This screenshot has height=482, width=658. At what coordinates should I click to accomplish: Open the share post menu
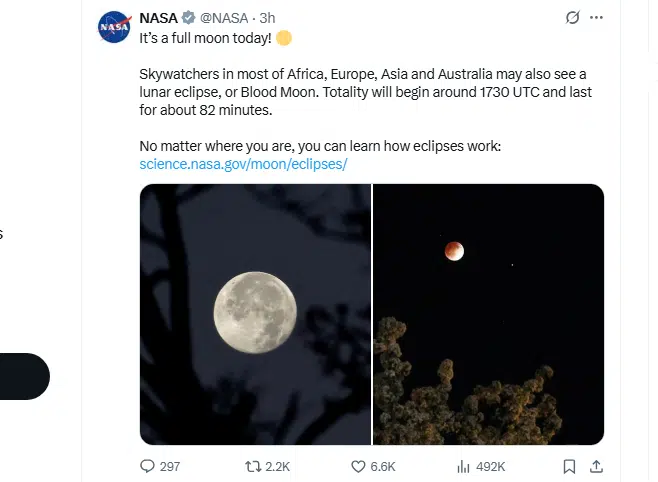point(597,466)
